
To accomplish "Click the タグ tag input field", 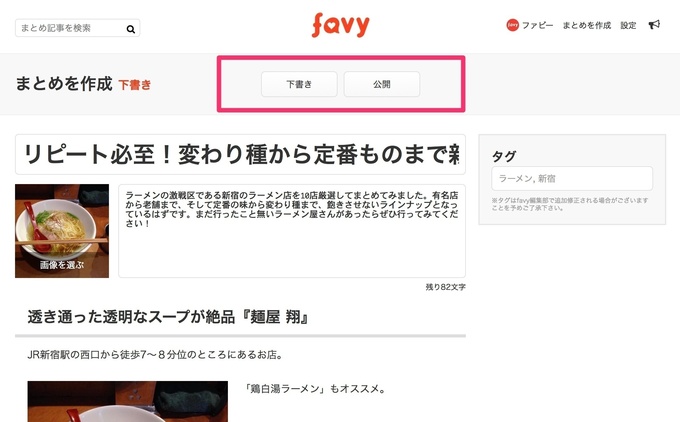I will (x=572, y=178).
